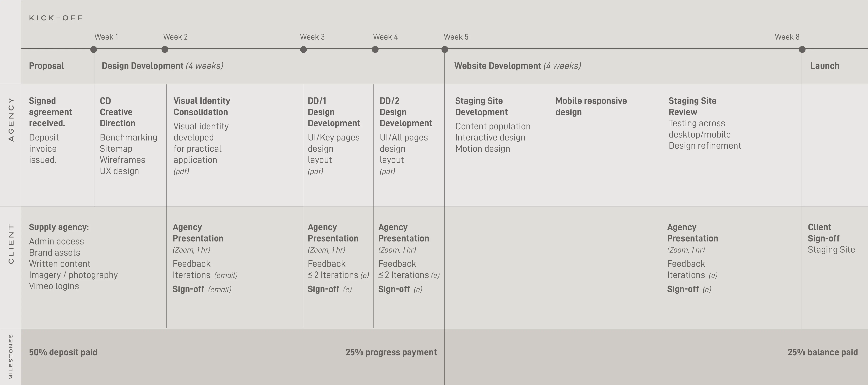Click the Supply agency heading
The height and width of the screenshot is (385, 868).
tap(59, 227)
